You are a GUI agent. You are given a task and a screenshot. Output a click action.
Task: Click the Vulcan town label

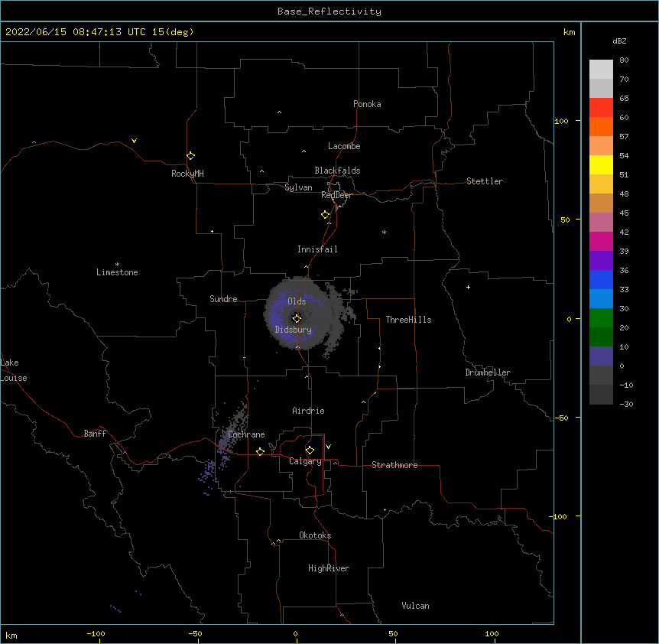(x=415, y=606)
